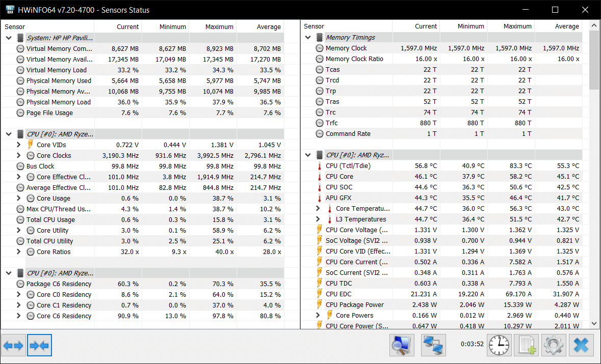Click the right pane Average column header
The image size is (601, 364).
pyautogui.click(x=559, y=26)
